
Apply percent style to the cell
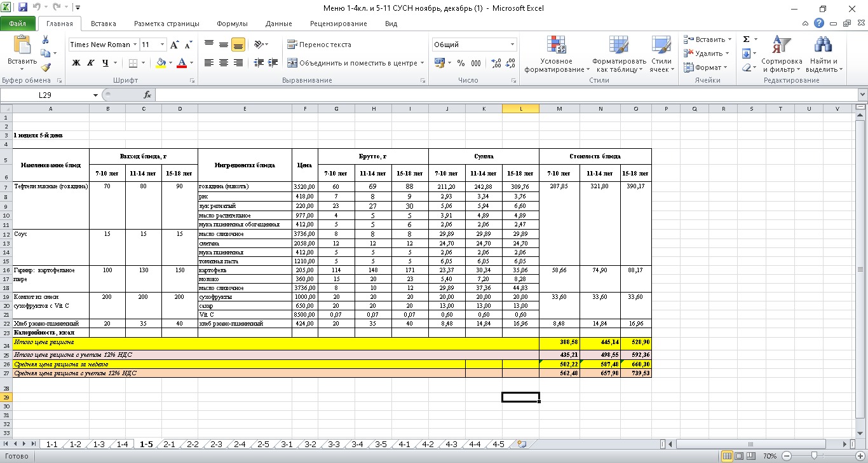(x=462, y=63)
